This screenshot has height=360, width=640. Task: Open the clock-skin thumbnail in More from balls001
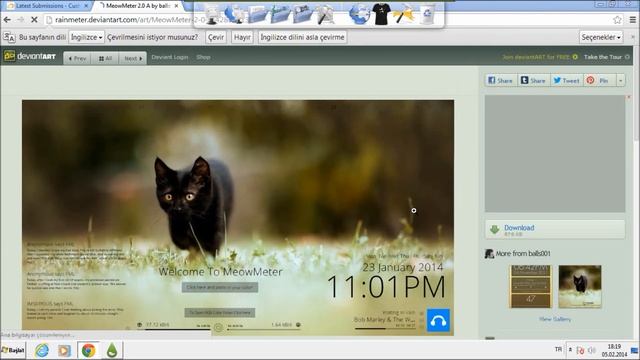530,287
